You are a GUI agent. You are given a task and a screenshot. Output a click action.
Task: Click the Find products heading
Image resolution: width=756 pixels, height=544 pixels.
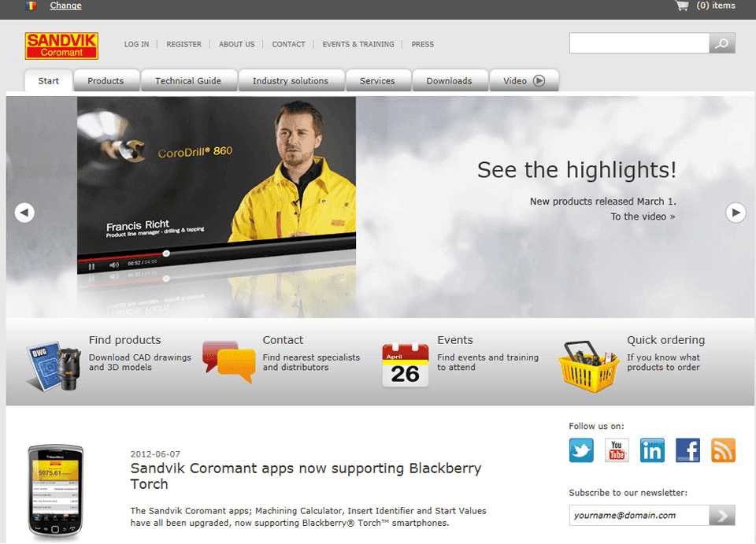point(125,340)
